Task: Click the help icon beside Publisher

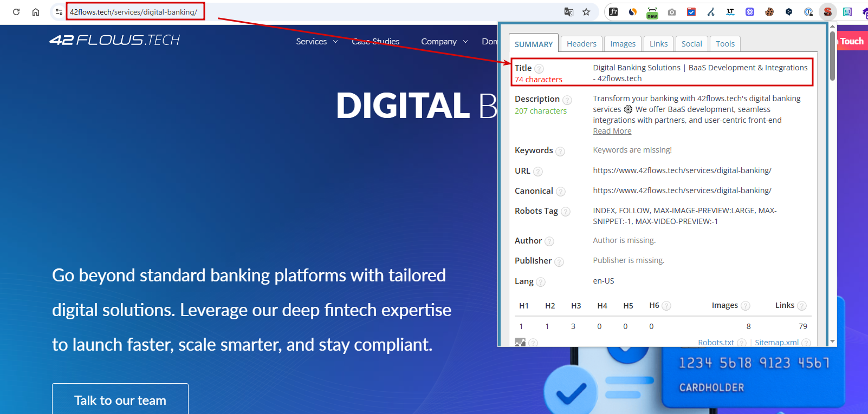Action: [x=559, y=262]
